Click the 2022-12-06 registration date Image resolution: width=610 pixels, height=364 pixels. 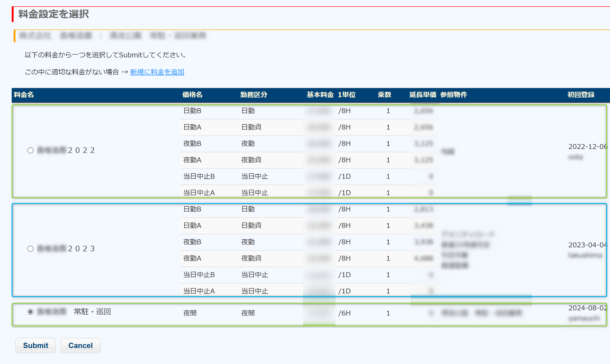pos(588,147)
